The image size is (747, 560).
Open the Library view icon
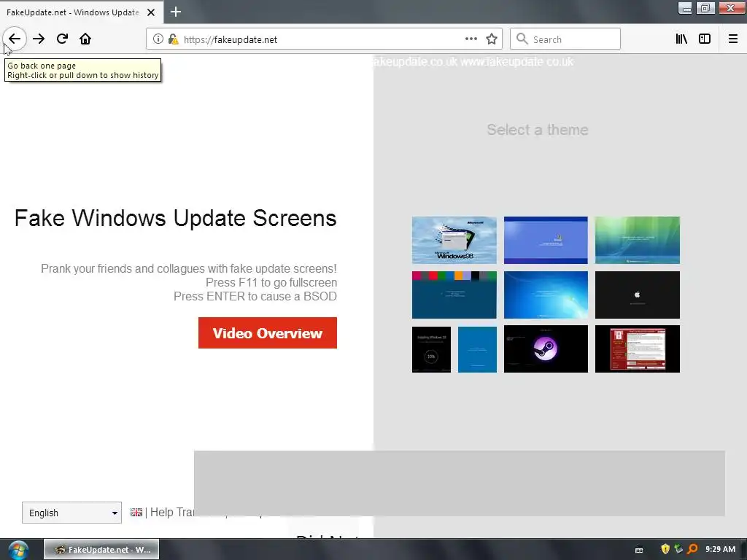tap(681, 39)
